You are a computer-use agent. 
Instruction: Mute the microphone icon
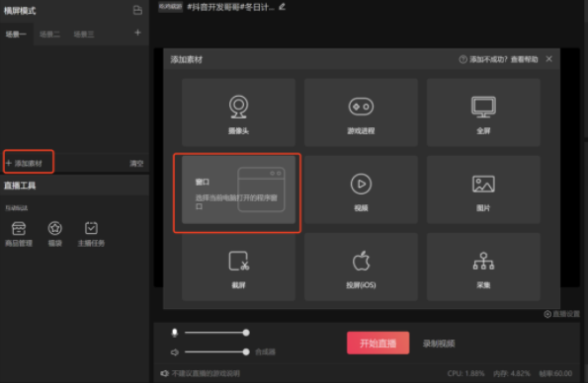point(174,333)
